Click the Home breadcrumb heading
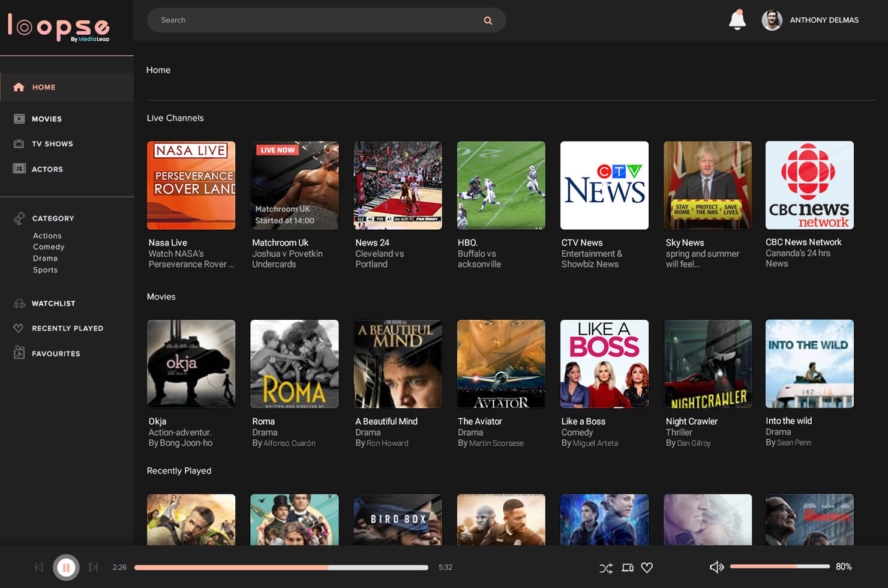This screenshot has height=588, width=888. [158, 70]
